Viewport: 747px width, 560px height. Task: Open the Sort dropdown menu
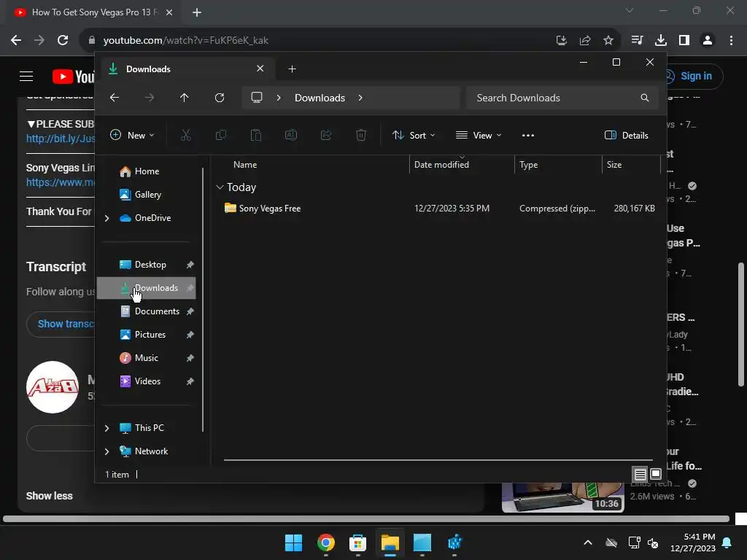click(x=414, y=135)
